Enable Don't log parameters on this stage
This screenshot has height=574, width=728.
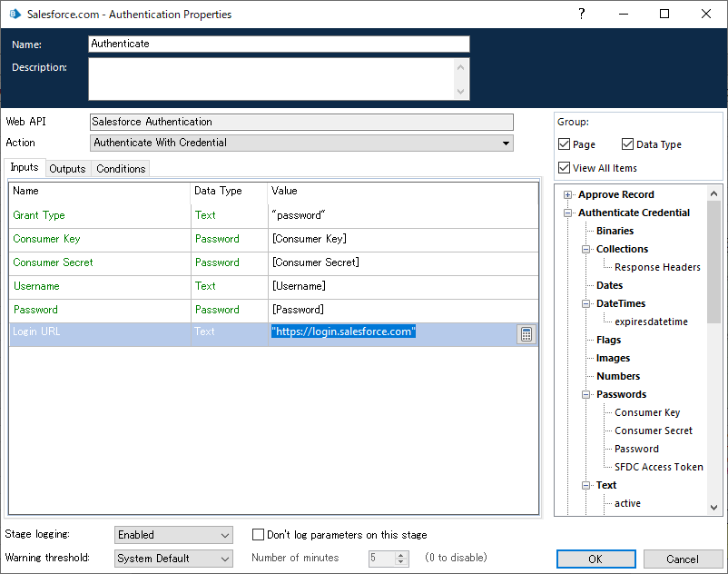[259, 535]
